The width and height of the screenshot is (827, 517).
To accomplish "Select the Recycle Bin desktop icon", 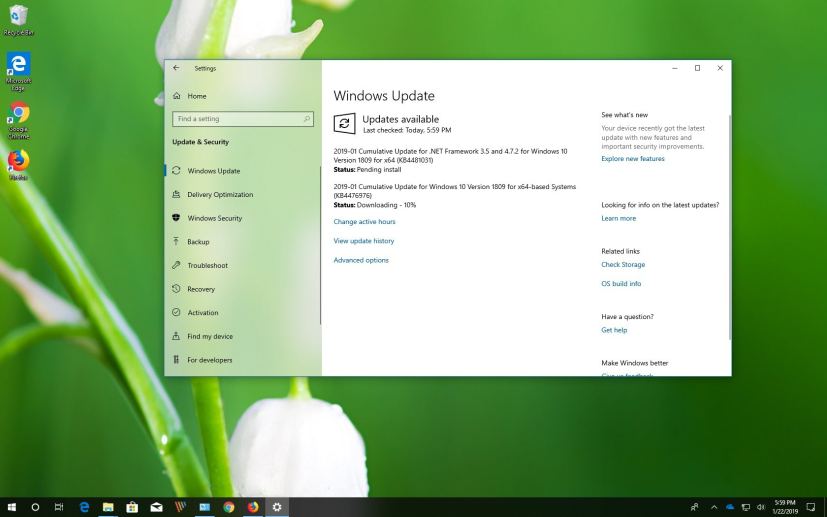I will 18,21.
